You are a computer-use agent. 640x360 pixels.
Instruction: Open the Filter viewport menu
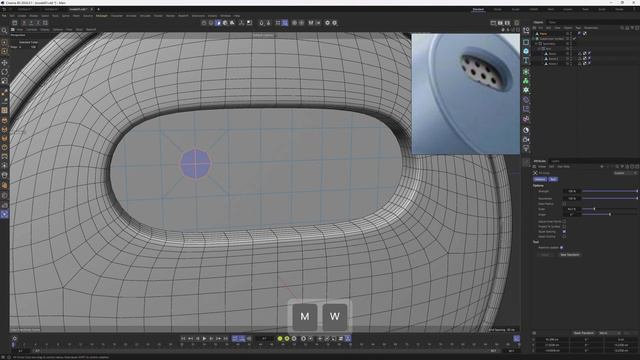(x=69, y=29)
